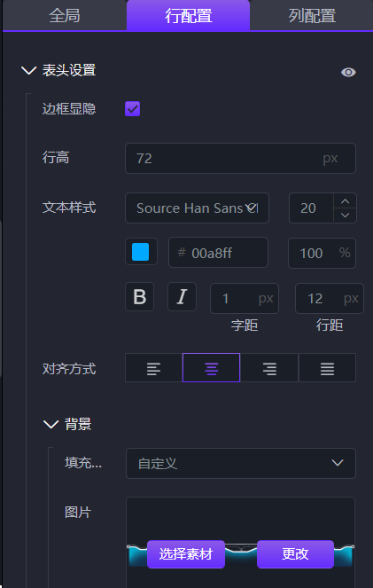Click the 更改 button
373x588 pixels.
point(295,554)
